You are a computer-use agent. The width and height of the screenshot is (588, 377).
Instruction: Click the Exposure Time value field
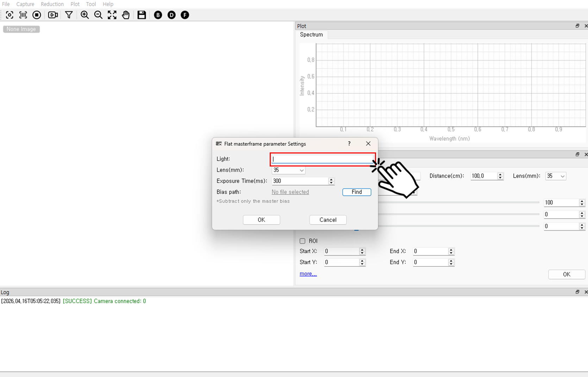300,181
